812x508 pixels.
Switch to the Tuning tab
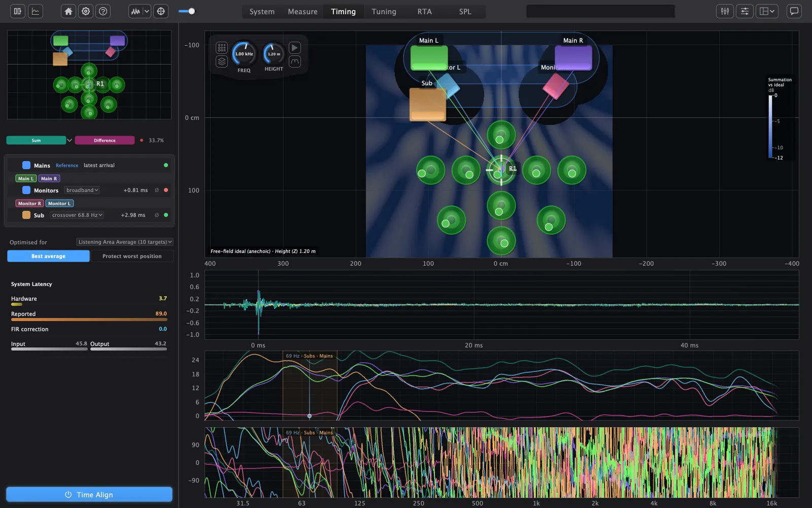point(384,12)
